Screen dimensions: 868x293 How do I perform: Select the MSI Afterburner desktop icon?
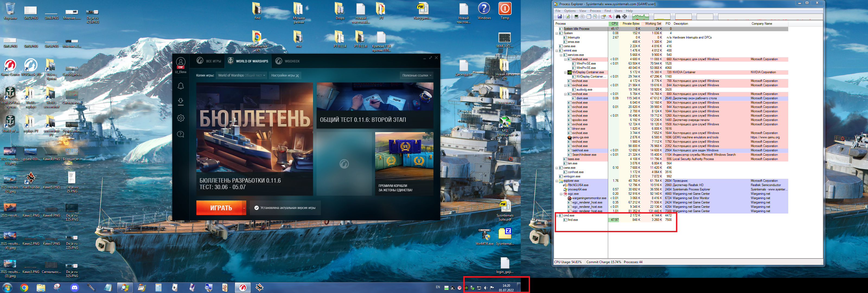(x=505, y=126)
